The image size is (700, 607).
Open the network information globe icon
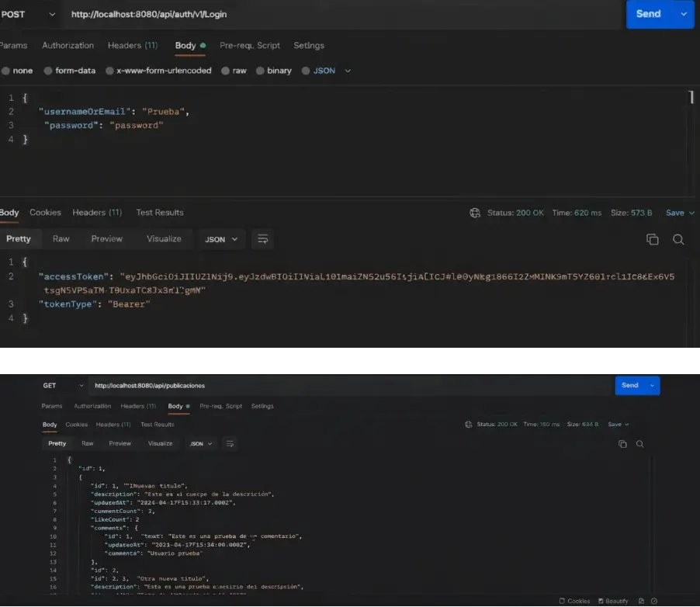pos(474,212)
